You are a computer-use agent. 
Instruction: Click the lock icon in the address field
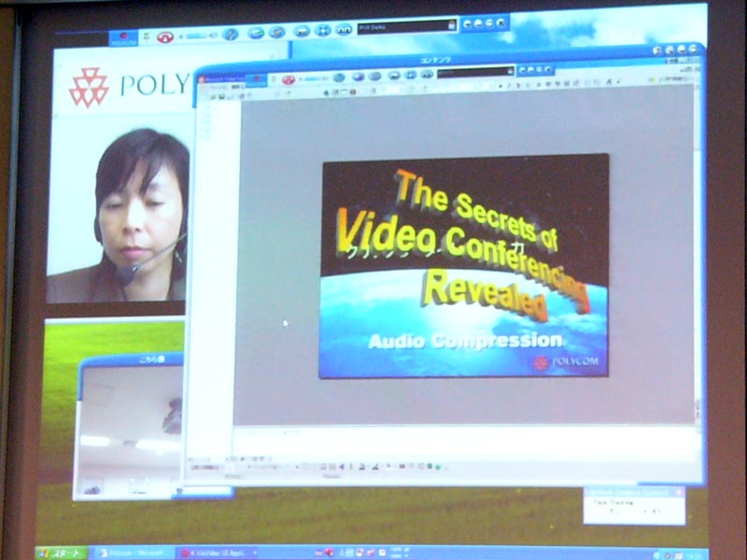point(451,26)
